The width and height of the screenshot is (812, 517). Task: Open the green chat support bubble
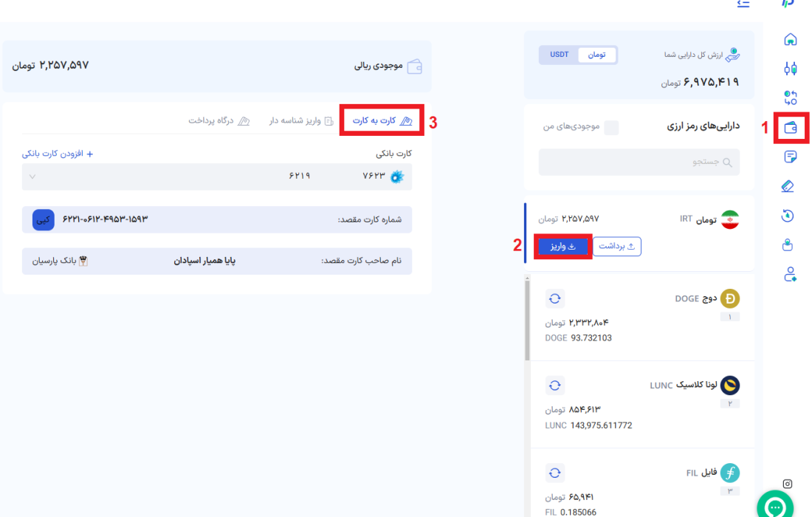click(775, 507)
